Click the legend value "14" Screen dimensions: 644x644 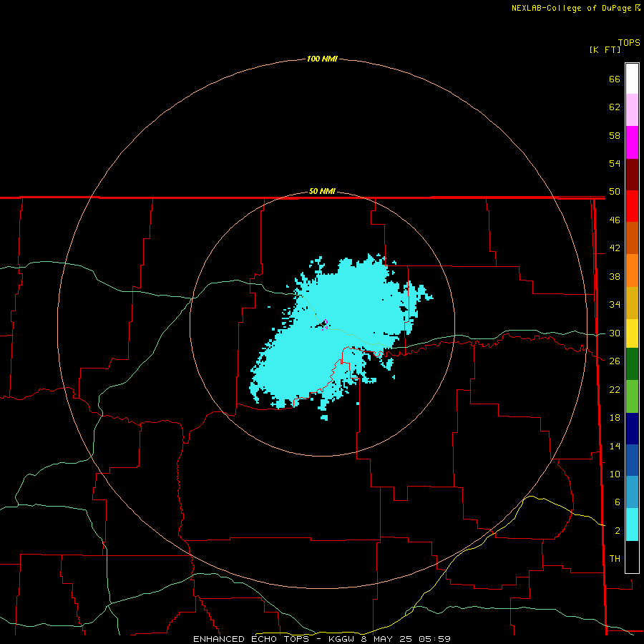pyautogui.click(x=615, y=446)
